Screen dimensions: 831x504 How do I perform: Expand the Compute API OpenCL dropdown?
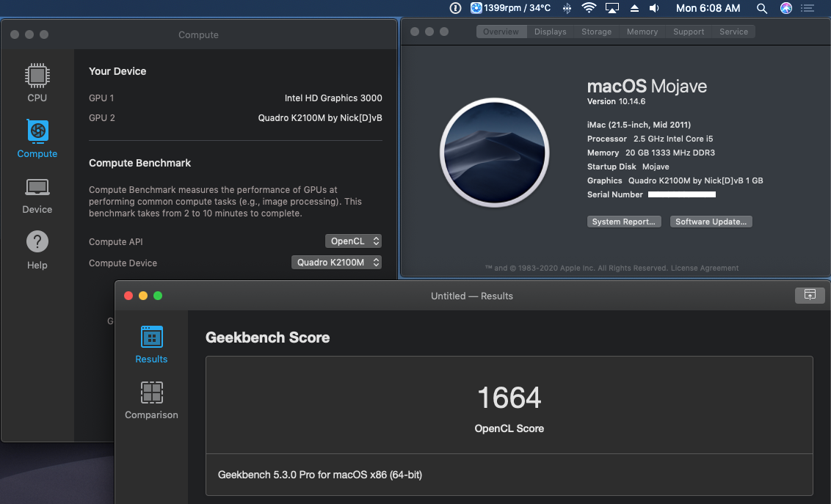click(353, 241)
